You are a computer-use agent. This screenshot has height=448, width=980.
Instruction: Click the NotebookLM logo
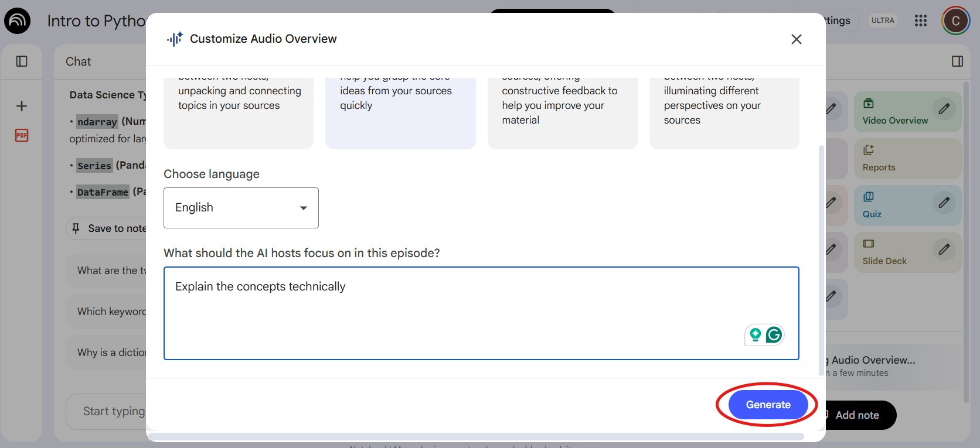coord(17,21)
